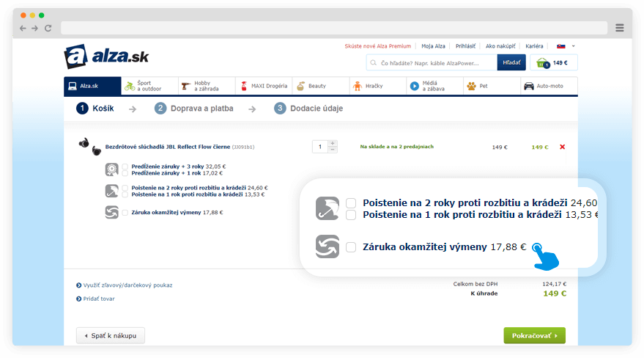
Task: Open the Kariéra link
Action: [534, 46]
